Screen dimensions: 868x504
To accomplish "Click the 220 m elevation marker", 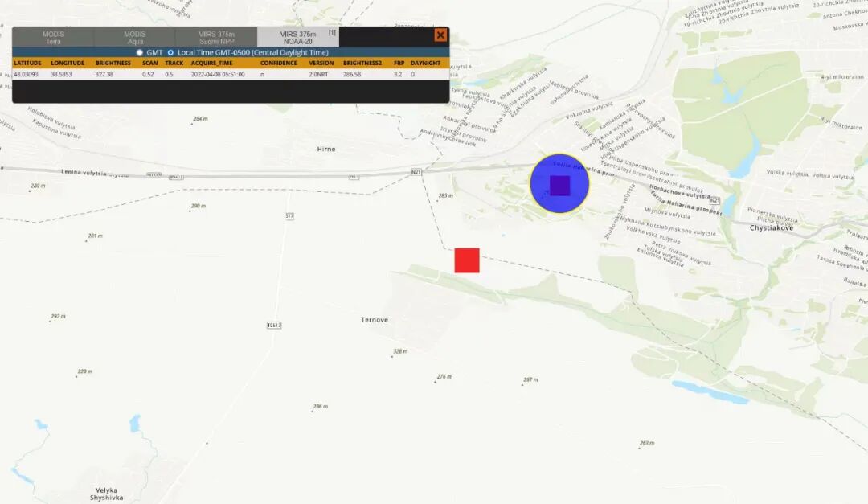I will [84, 371].
